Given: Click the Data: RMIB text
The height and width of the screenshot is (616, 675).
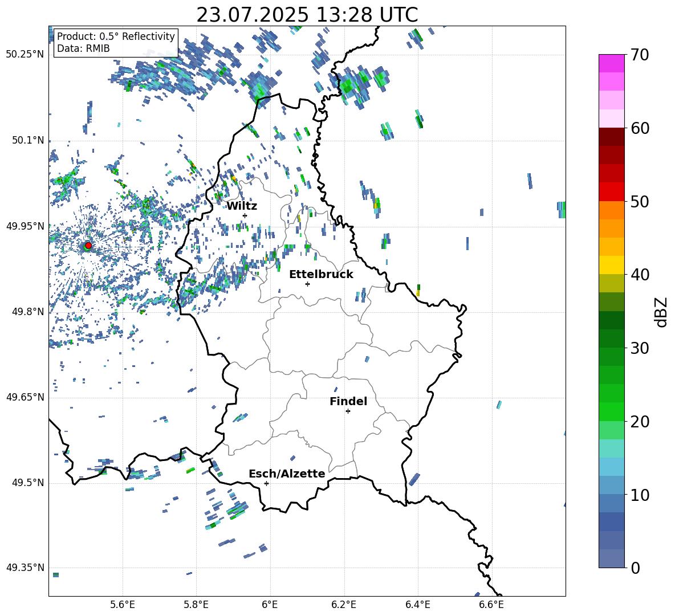Looking at the screenshot, I should [83, 48].
